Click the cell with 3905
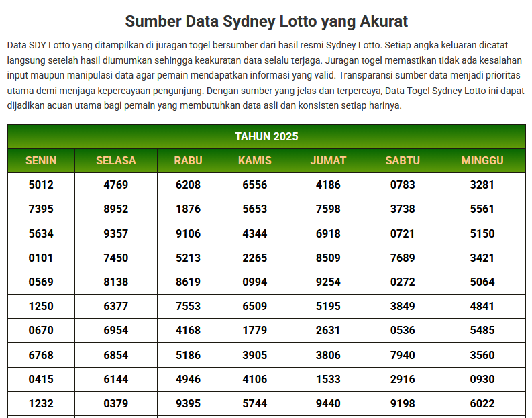 [255, 355]
